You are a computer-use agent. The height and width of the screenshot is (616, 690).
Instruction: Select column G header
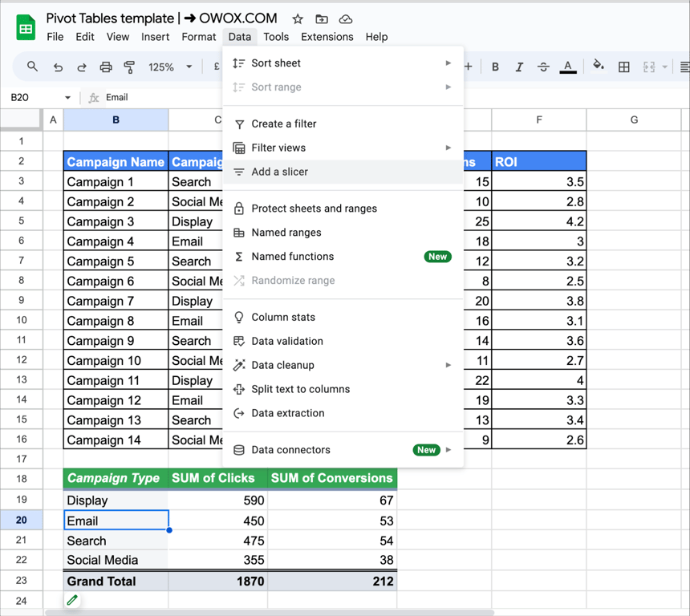tap(634, 120)
